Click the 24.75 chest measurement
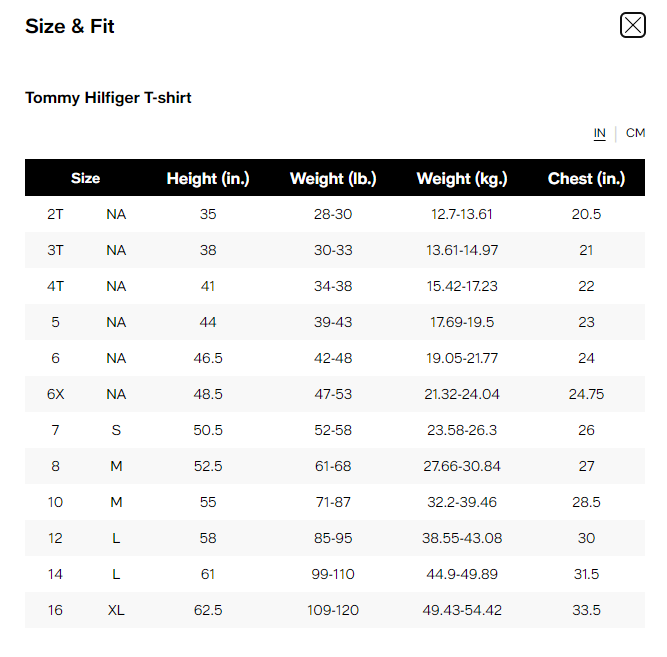This screenshot has width=667, height=657. [x=586, y=394]
